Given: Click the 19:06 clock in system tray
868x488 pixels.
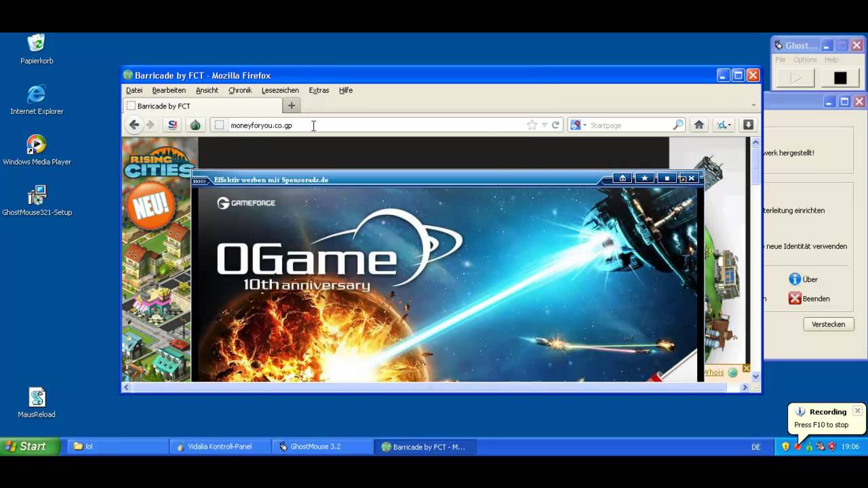Looking at the screenshot, I should [850, 447].
